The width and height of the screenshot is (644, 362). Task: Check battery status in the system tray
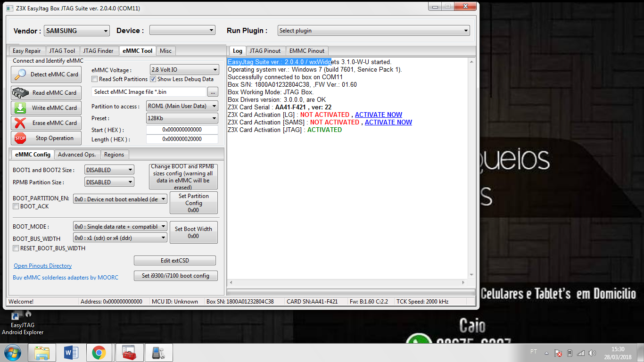coord(570,353)
